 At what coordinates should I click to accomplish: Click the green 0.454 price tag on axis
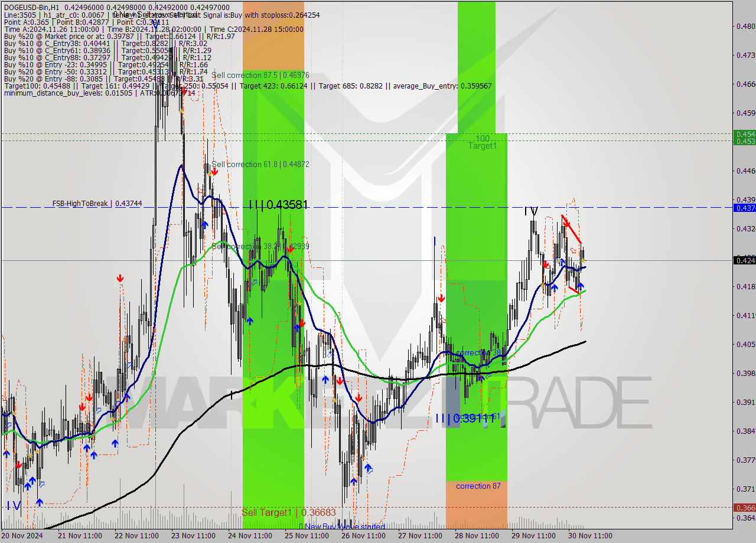(744, 134)
